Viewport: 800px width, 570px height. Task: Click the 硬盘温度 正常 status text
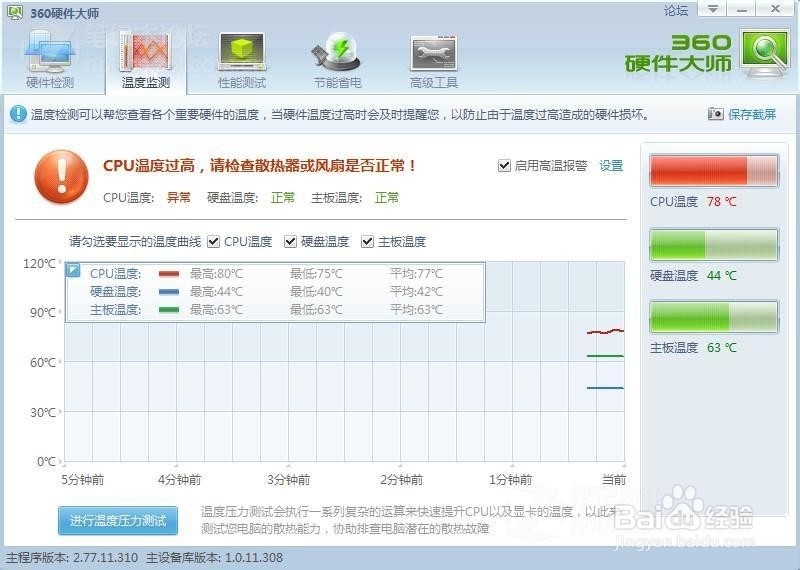(x=283, y=197)
